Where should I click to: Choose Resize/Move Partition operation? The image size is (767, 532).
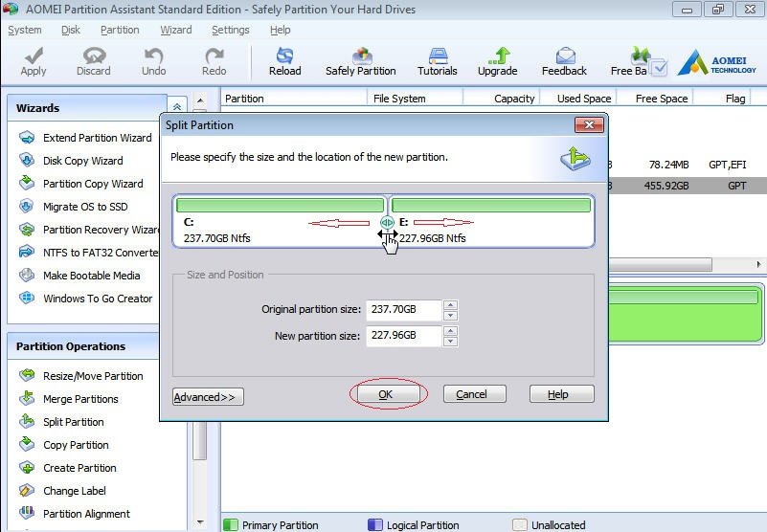pyautogui.click(x=81, y=376)
